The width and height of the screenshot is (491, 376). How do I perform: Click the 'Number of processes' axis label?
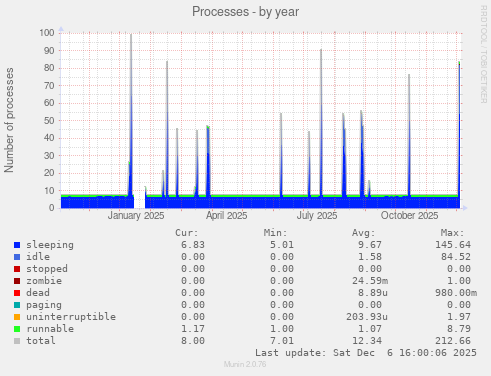(9, 120)
